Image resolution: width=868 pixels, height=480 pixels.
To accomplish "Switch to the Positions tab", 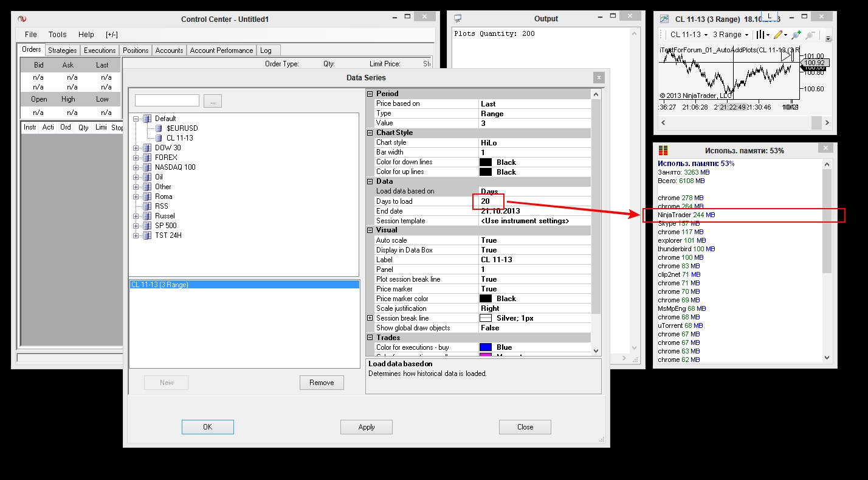I will click(x=136, y=50).
